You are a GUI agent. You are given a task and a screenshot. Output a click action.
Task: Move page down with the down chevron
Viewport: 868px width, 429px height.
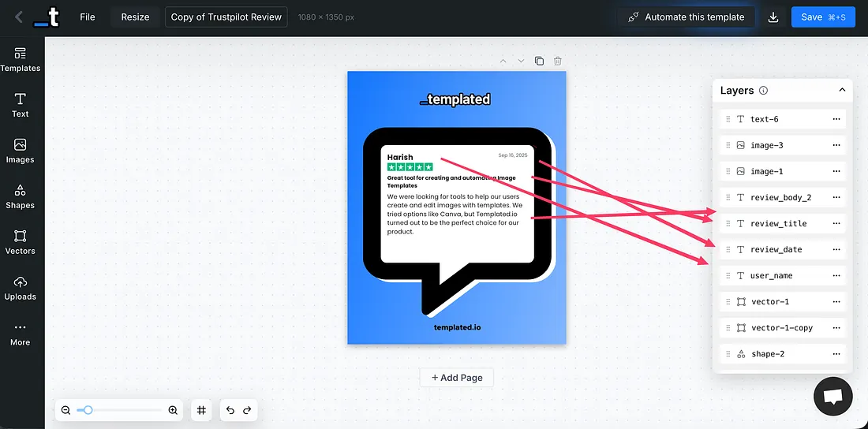pos(521,61)
